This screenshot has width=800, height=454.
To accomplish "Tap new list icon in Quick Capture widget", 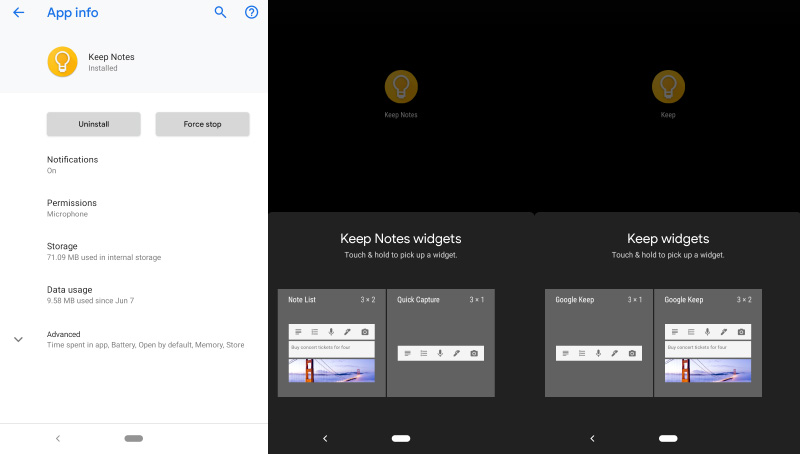I will (424, 354).
